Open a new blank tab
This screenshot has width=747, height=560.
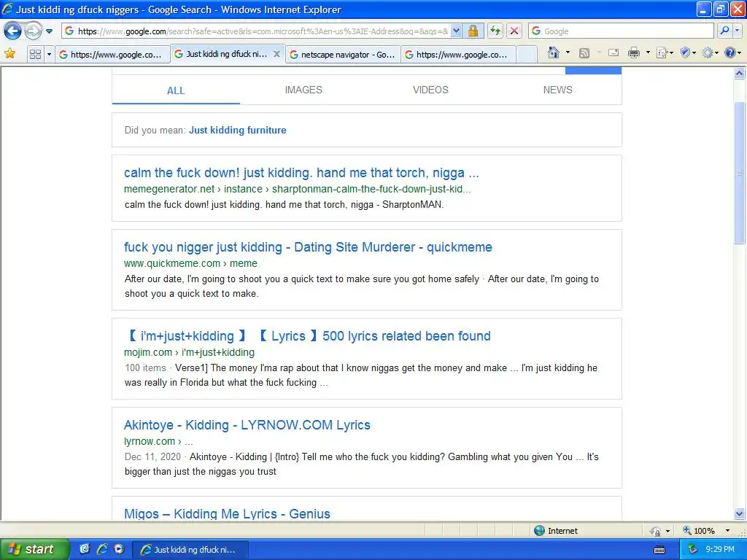tap(527, 54)
